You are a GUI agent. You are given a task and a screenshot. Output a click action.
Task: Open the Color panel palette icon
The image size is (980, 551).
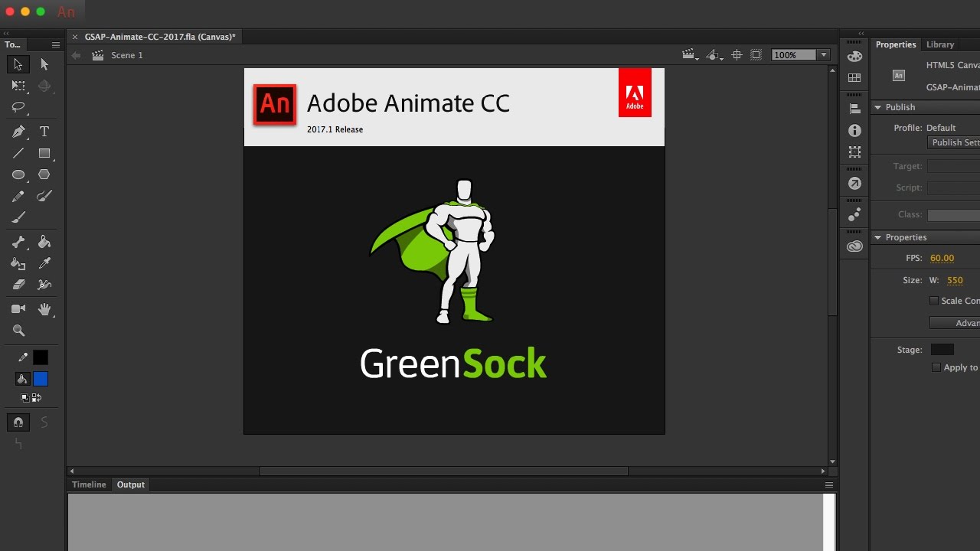point(855,56)
